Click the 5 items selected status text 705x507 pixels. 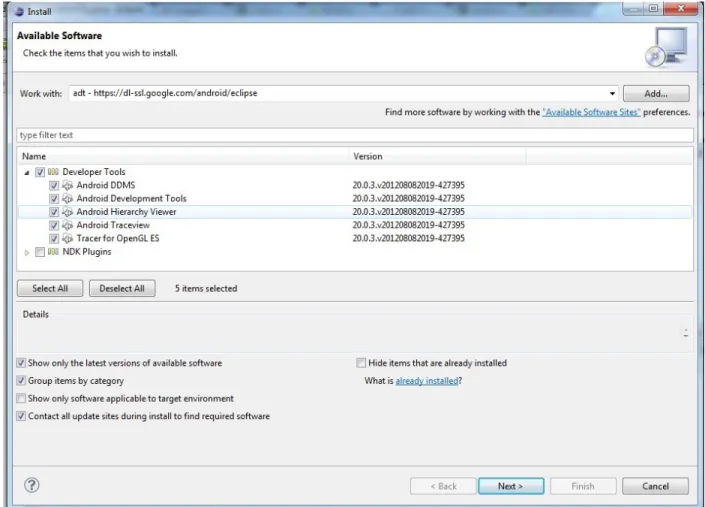206,289
